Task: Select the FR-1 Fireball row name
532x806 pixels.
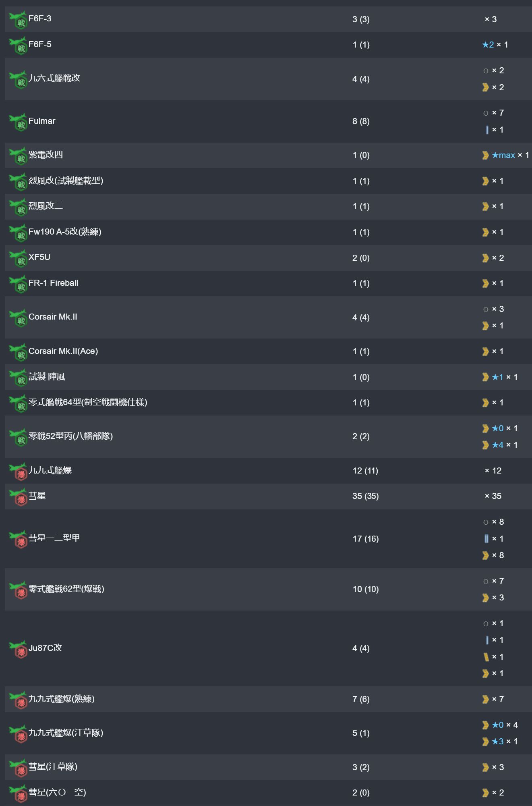Action: (x=54, y=283)
